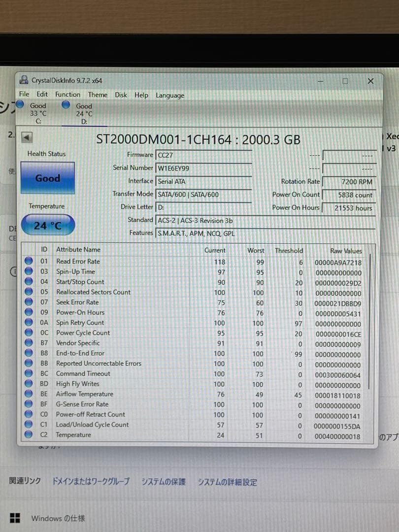This screenshot has height=532, width=399.
Task: Click the CrystalDiskInfo icon in the title bar
Action: click(24, 81)
